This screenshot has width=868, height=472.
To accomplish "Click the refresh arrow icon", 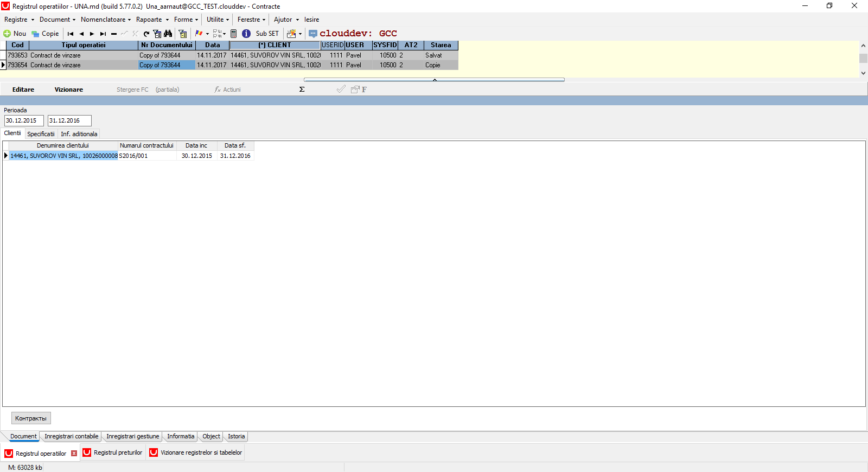I will pyautogui.click(x=146, y=34).
